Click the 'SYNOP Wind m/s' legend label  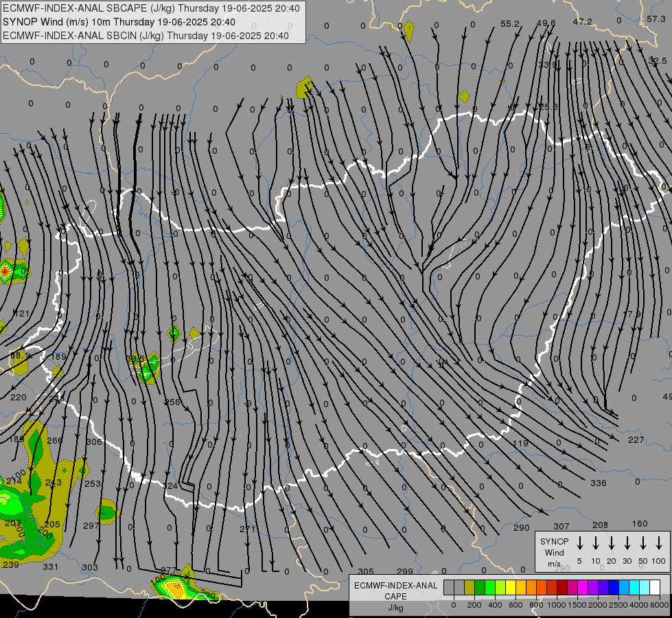click(554, 553)
